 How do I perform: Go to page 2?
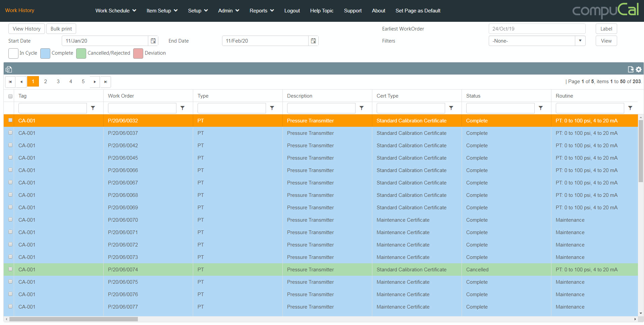pyautogui.click(x=46, y=82)
